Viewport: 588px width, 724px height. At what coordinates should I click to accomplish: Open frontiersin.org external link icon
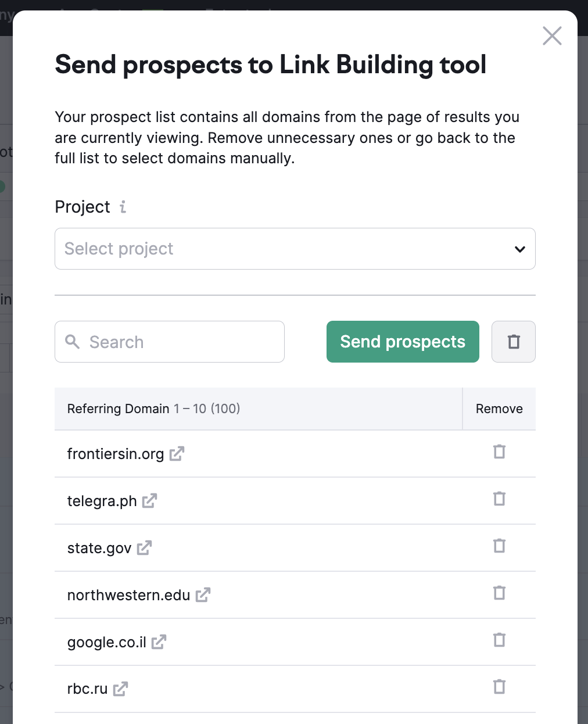177,454
